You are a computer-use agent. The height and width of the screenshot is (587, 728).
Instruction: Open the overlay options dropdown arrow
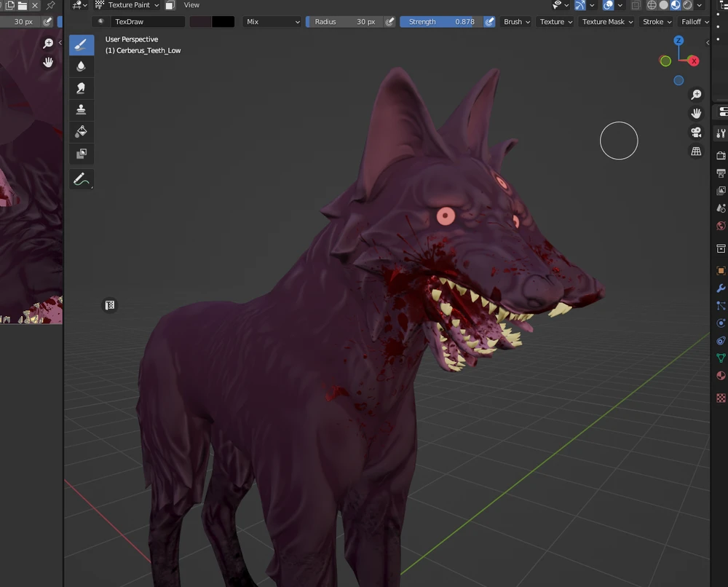620,5
